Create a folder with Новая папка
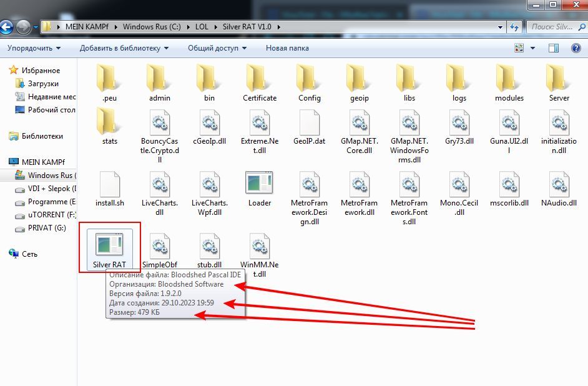The image size is (588, 386). [x=287, y=48]
